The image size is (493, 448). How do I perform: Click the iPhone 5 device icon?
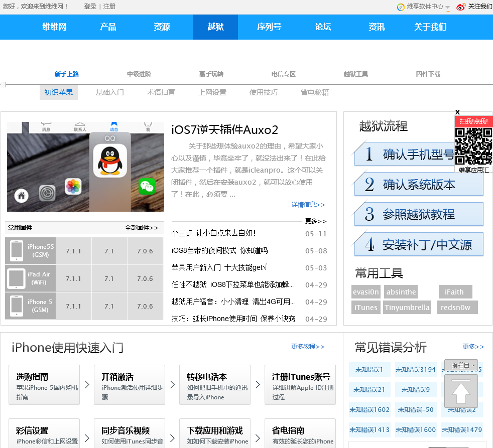(17, 306)
